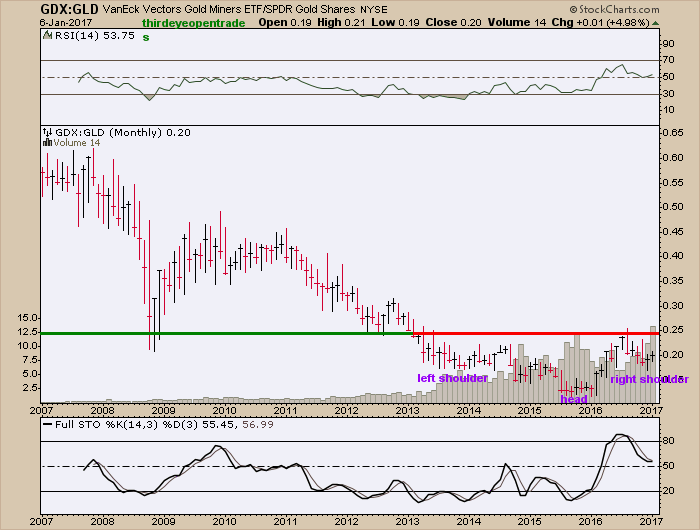Select the bold GDX:GLD ticker title
Screen dimensions: 700x530
coord(69,9)
